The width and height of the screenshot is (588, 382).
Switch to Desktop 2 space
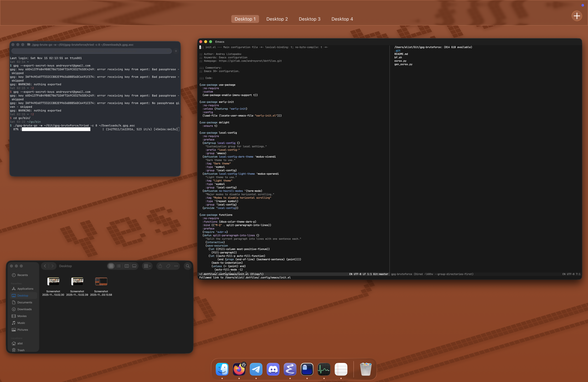[277, 19]
